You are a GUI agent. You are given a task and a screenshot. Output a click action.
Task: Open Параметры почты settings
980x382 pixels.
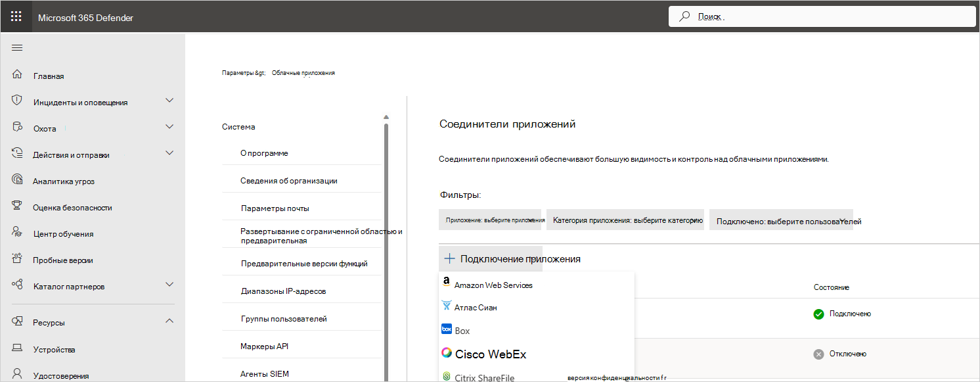click(275, 208)
